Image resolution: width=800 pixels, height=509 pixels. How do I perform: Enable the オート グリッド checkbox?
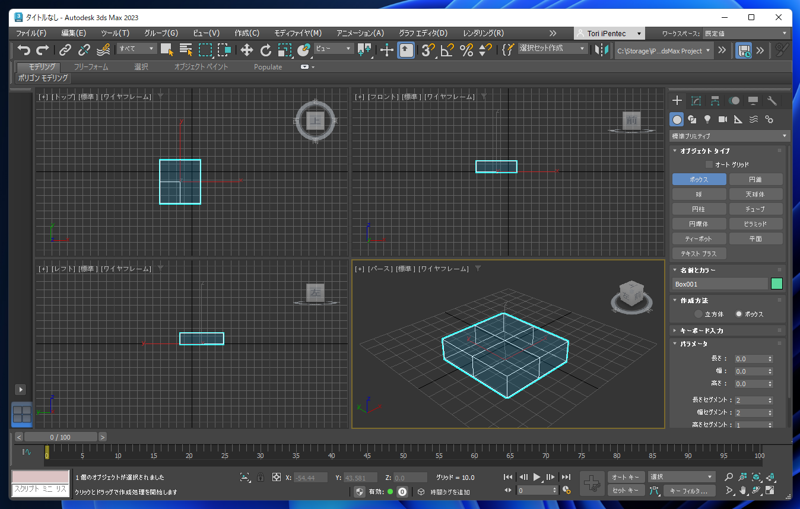point(709,165)
